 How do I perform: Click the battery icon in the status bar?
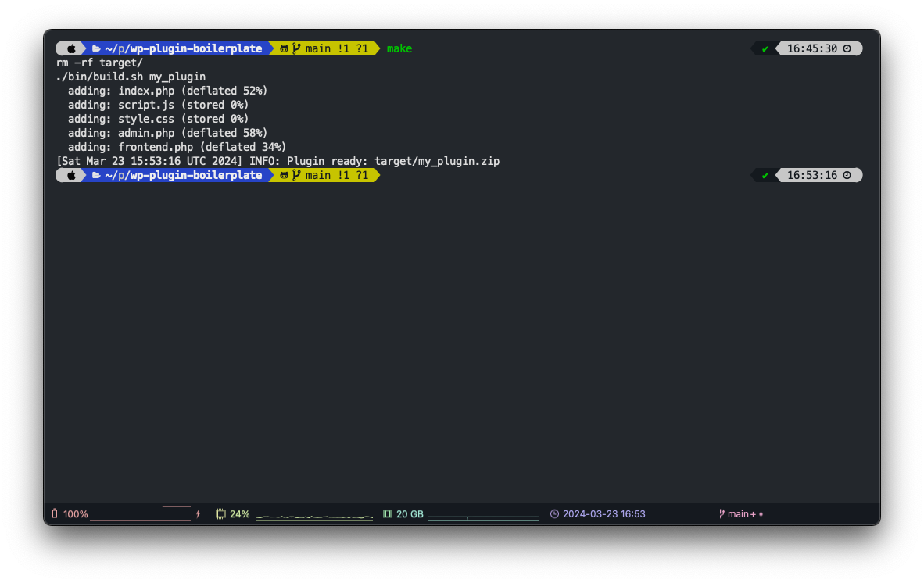point(55,513)
